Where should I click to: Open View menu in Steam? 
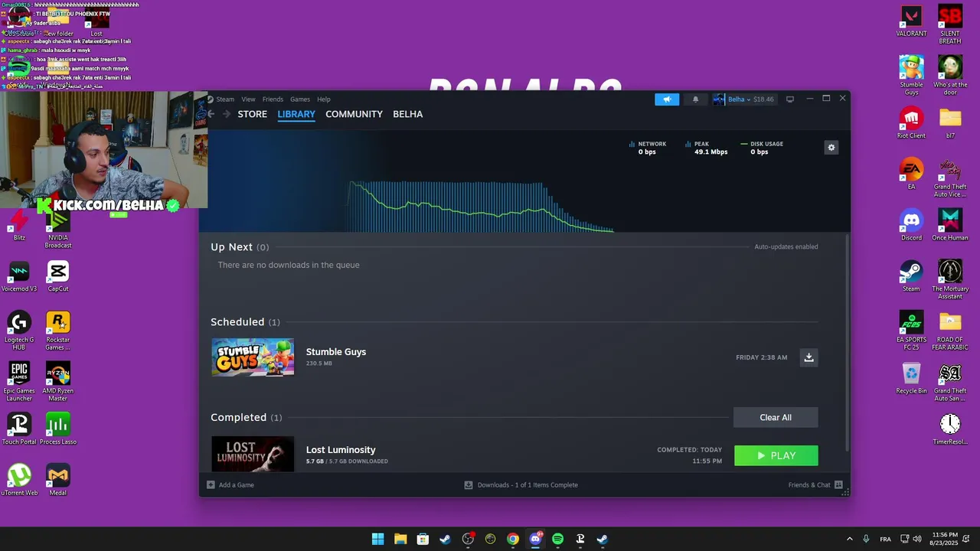(x=249, y=99)
